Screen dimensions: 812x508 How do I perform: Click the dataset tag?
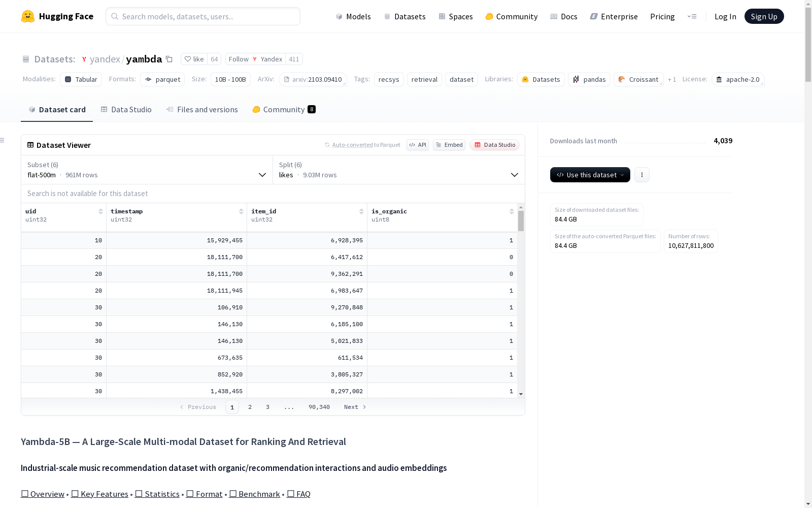click(x=461, y=79)
